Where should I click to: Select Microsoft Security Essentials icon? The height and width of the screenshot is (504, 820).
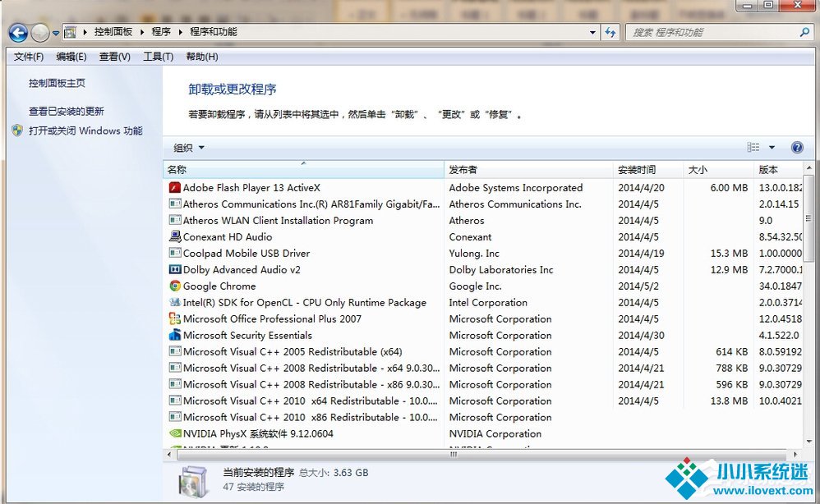click(x=175, y=335)
